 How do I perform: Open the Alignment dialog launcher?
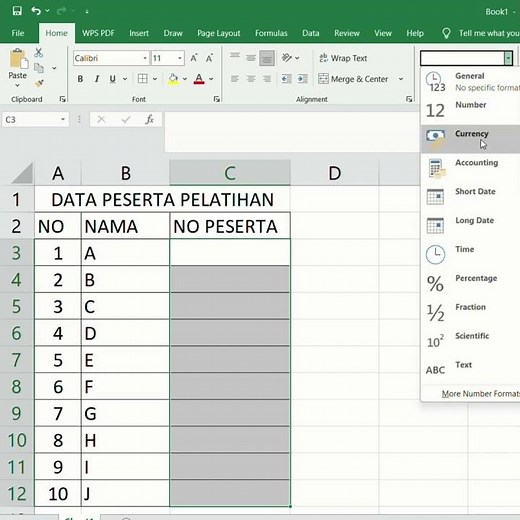point(409,99)
